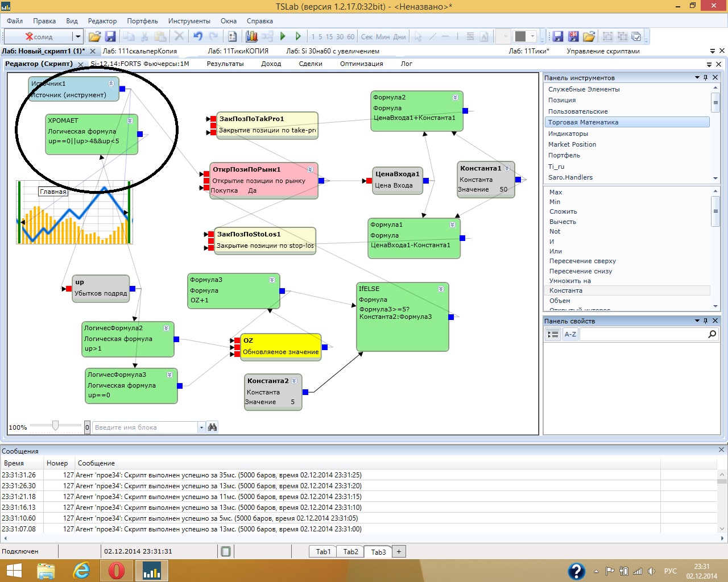Viewport: 728px width, 582px height.
Task: Click the properties sheet icon in toolbar
Action: point(232,36)
